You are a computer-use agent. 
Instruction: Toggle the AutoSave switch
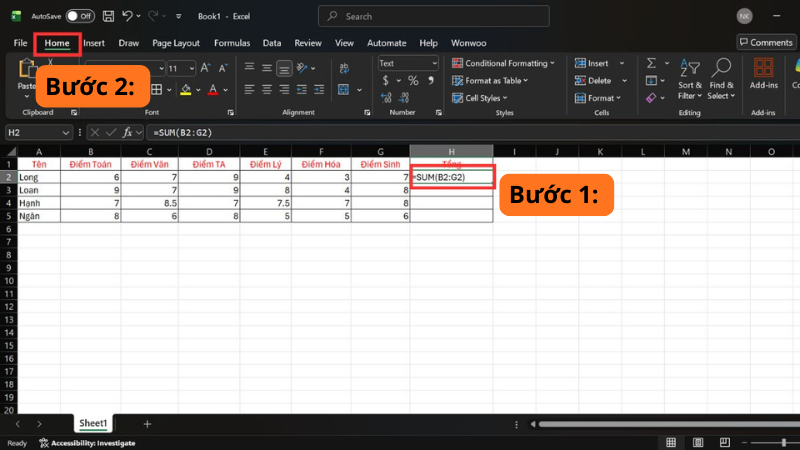(x=79, y=16)
